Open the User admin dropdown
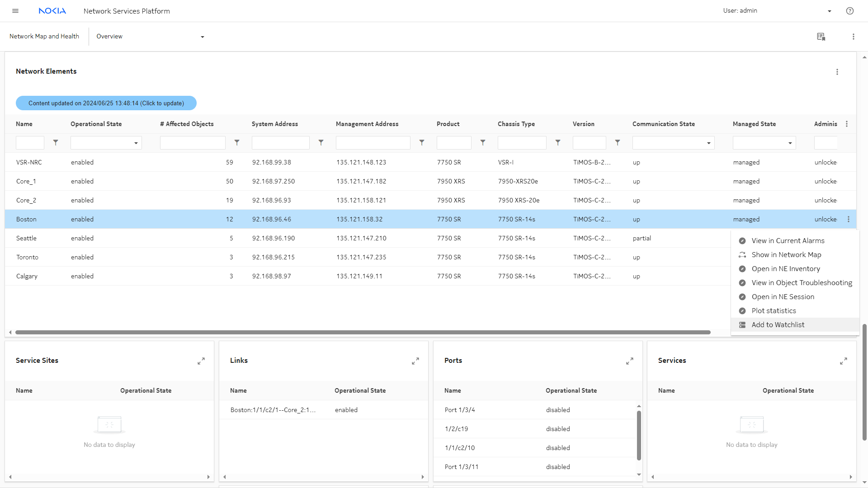Screen dimensions: 868x488 pyautogui.click(x=829, y=11)
